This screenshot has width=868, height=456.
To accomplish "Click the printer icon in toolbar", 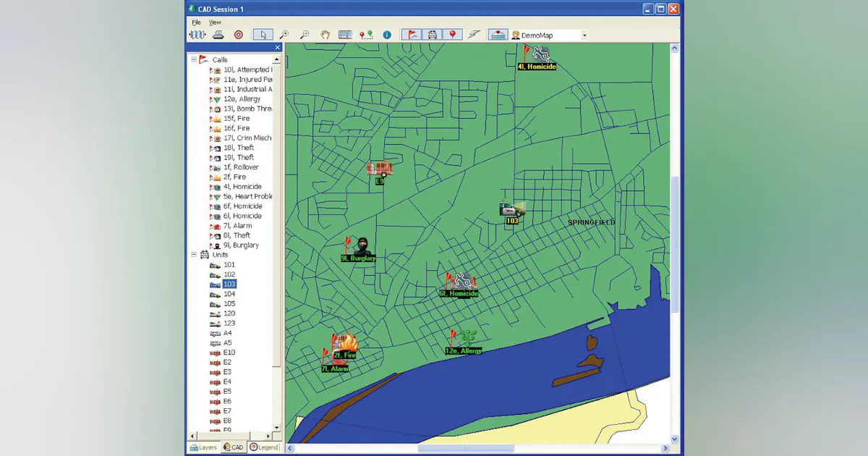I will point(218,35).
